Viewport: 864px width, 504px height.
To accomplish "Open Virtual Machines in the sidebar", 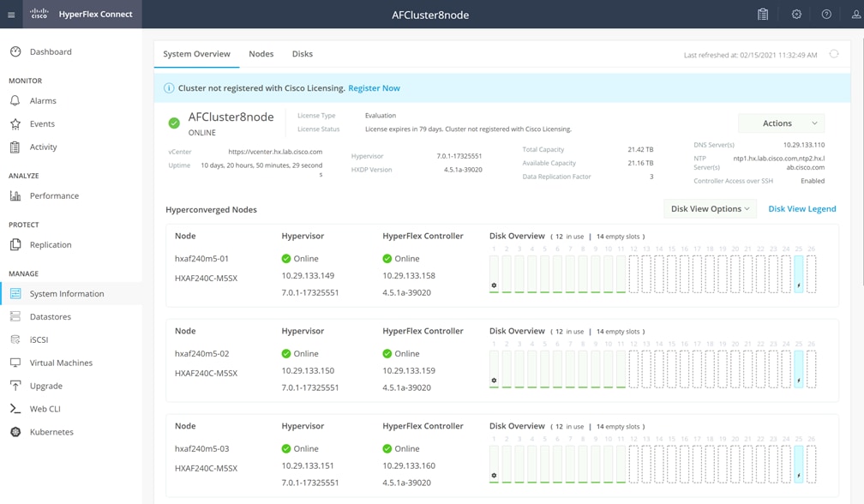I will click(x=61, y=363).
